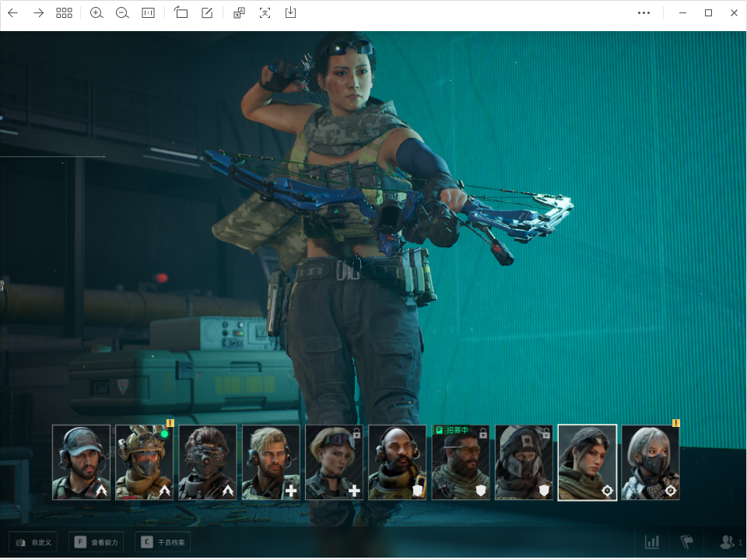Click the 自定义 customize button
Screen dimensions: 747x560
[33, 542]
